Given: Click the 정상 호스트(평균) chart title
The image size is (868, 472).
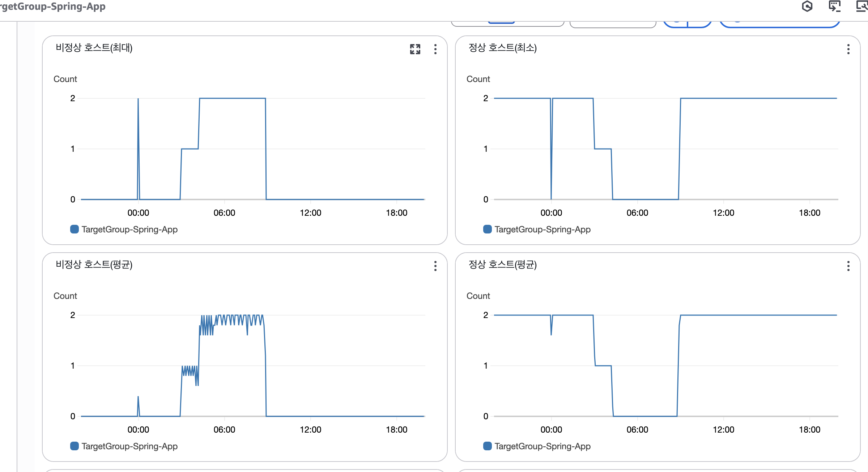Looking at the screenshot, I should [x=502, y=265].
